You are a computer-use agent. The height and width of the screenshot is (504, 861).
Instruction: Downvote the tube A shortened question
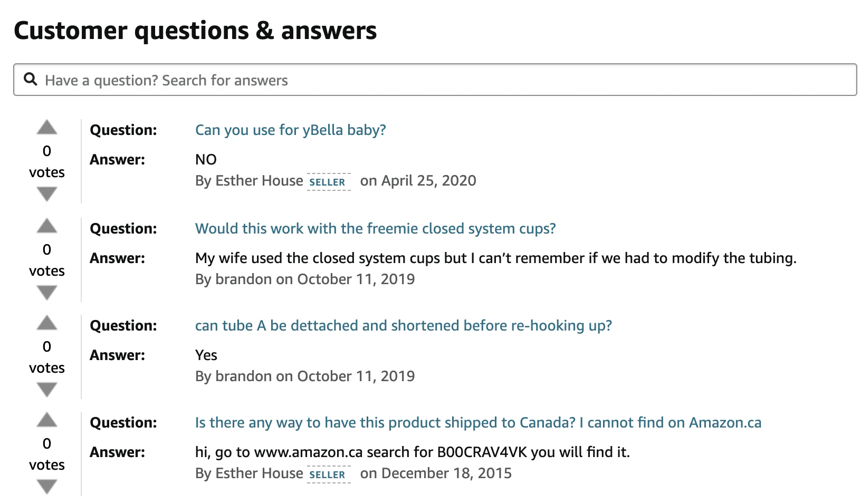pos(47,390)
